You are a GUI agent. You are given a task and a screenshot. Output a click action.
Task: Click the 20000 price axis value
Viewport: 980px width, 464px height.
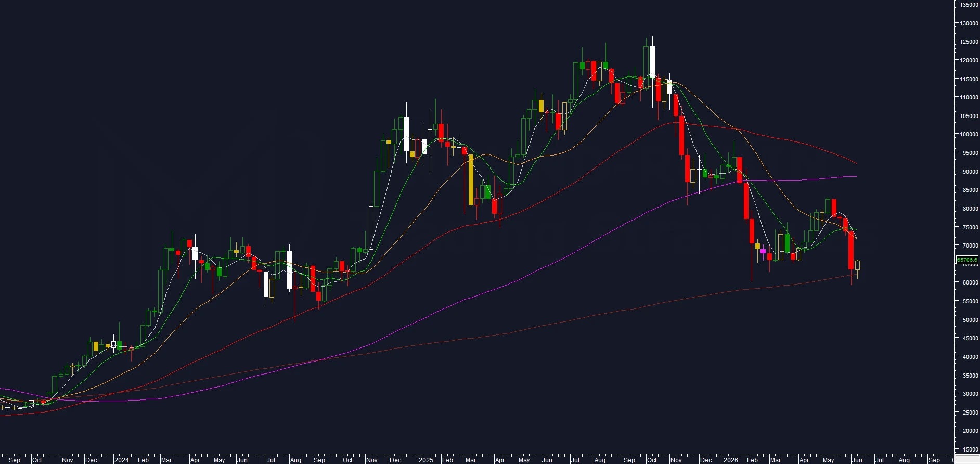coord(970,431)
